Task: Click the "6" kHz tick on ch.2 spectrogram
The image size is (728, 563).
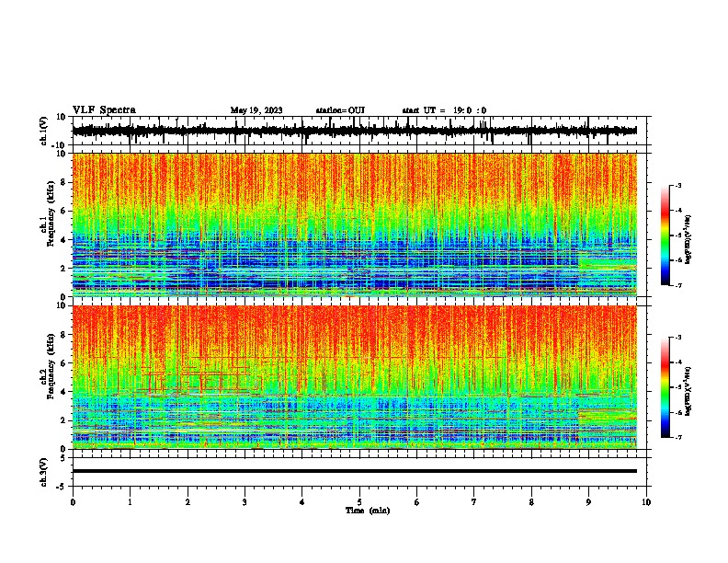Action: [x=63, y=363]
